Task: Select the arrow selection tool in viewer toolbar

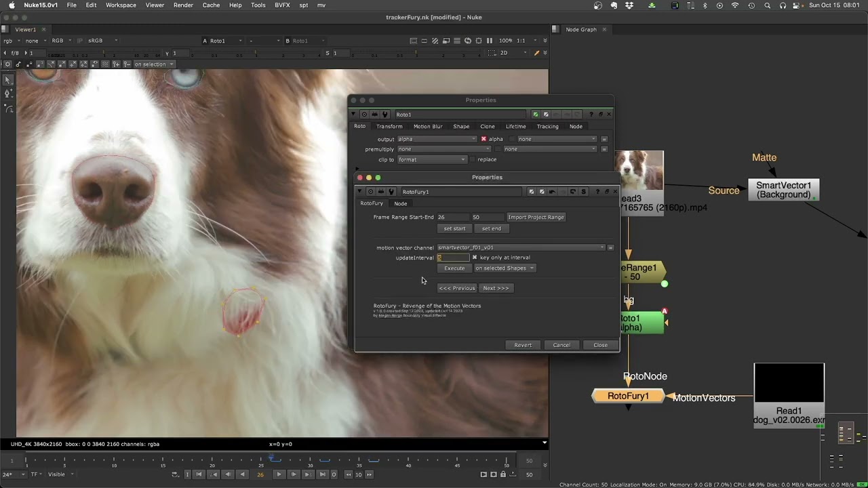Action: coord(8,80)
